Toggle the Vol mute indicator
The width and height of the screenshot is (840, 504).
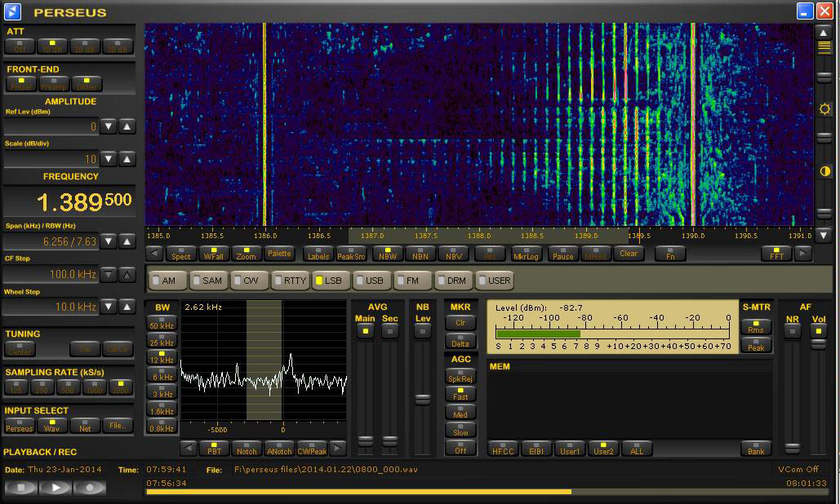tap(819, 331)
